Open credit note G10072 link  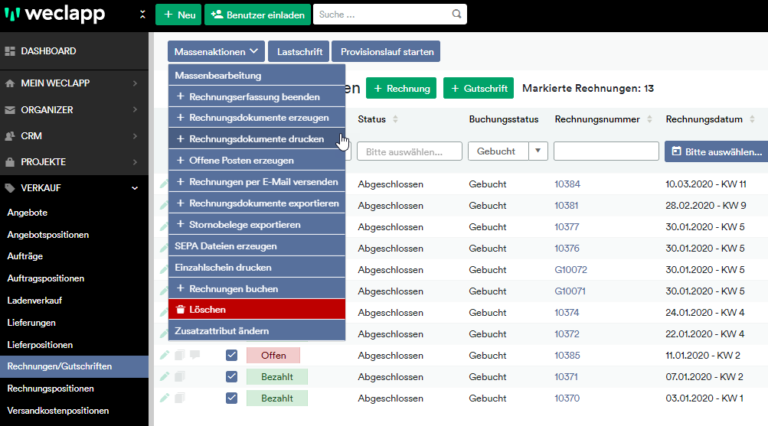tap(571, 270)
